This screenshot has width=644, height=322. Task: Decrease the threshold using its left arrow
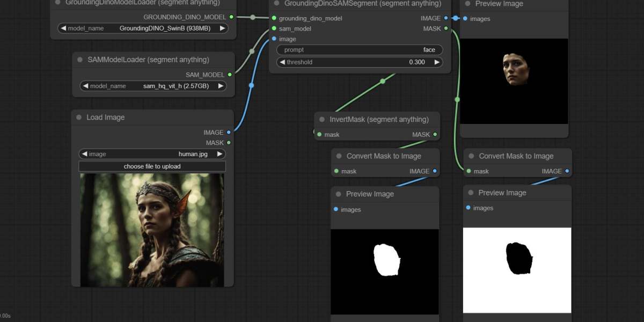(281, 62)
